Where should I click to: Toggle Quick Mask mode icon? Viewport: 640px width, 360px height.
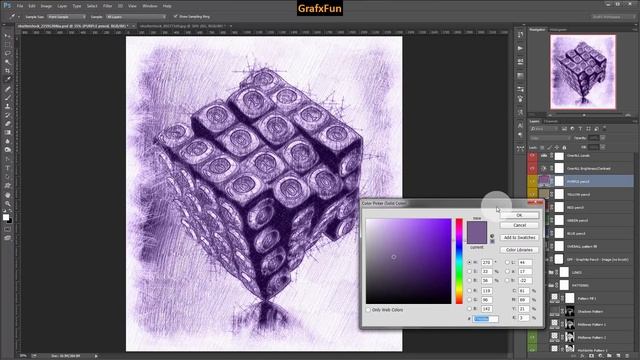[7, 229]
